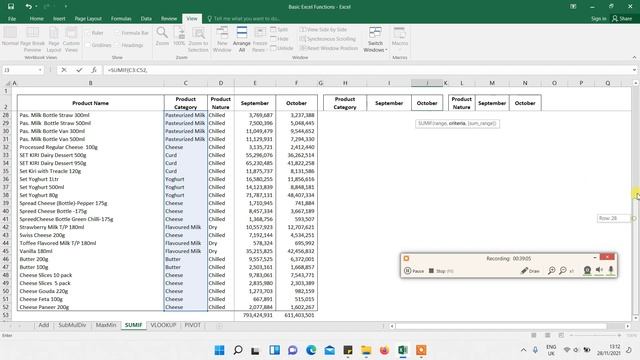
Task: Open the Macros dropdown
Action: [400, 40]
